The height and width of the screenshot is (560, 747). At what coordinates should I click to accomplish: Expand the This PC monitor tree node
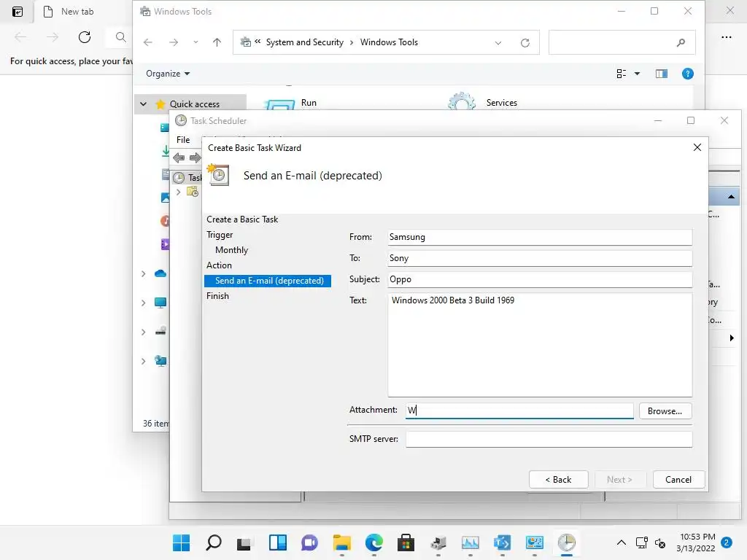[144, 303]
